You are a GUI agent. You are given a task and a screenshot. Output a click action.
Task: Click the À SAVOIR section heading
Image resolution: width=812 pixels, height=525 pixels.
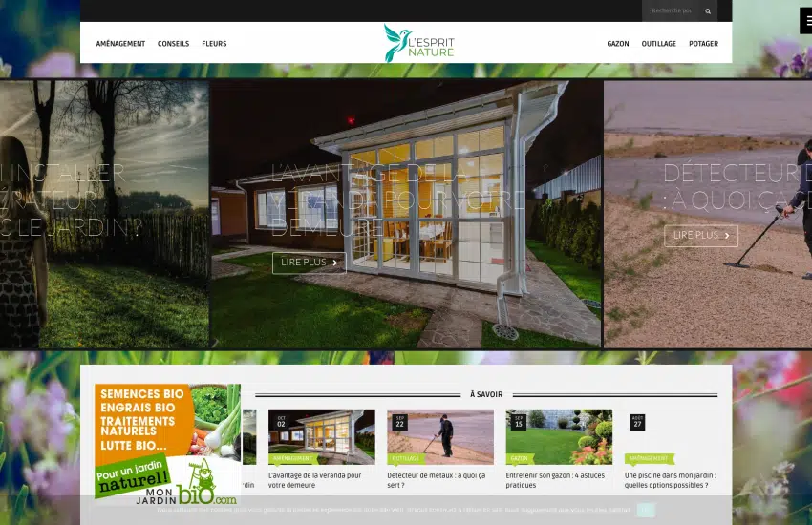486,394
